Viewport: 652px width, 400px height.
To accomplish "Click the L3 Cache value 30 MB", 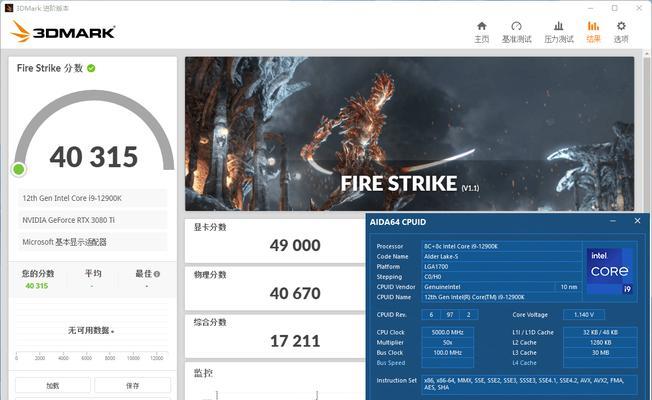I will pyautogui.click(x=600, y=353).
